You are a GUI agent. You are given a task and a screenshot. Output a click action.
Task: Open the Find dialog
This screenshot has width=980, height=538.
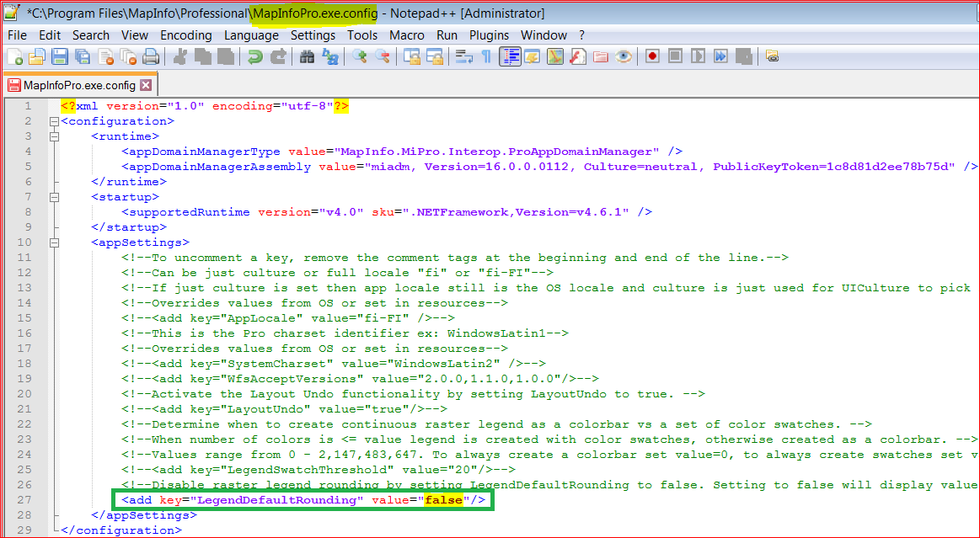[x=306, y=56]
